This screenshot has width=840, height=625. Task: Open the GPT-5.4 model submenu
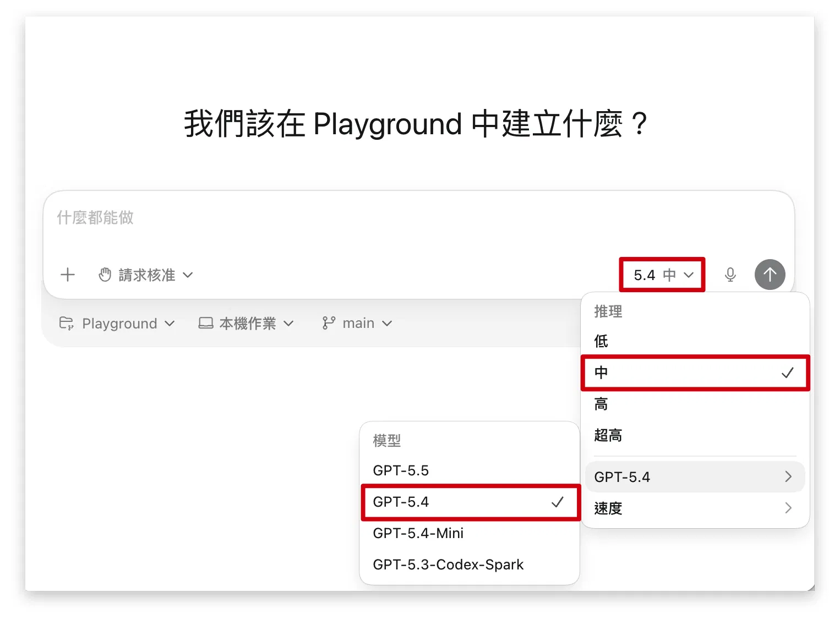(x=695, y=476)
